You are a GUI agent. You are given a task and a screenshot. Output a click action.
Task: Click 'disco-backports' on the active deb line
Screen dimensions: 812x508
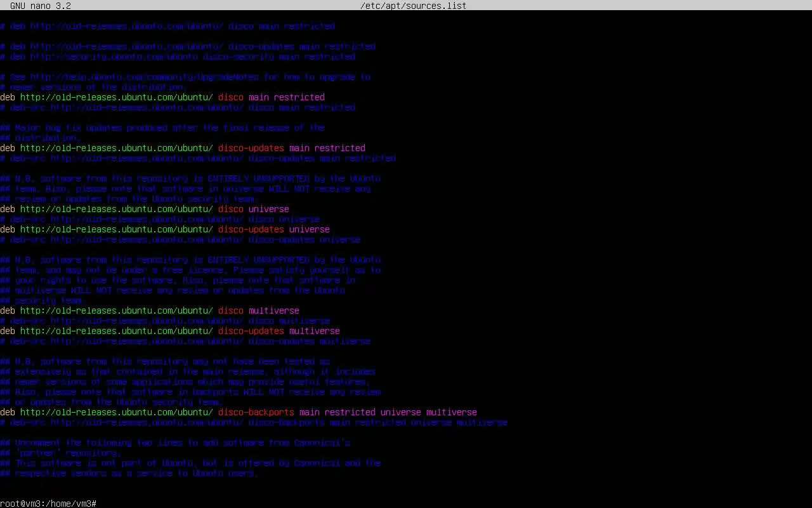pyautogui.click(x=256, y=412)
